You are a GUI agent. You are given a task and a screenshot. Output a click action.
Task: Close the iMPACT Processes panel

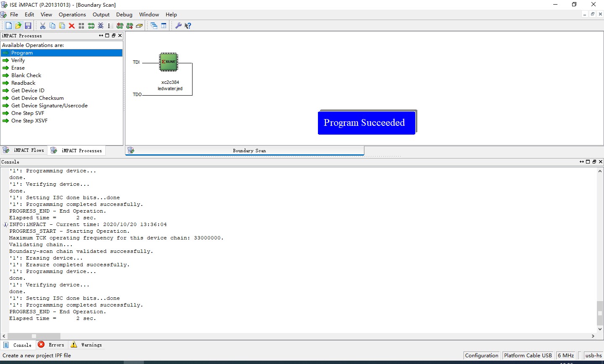tap(120, 36)
